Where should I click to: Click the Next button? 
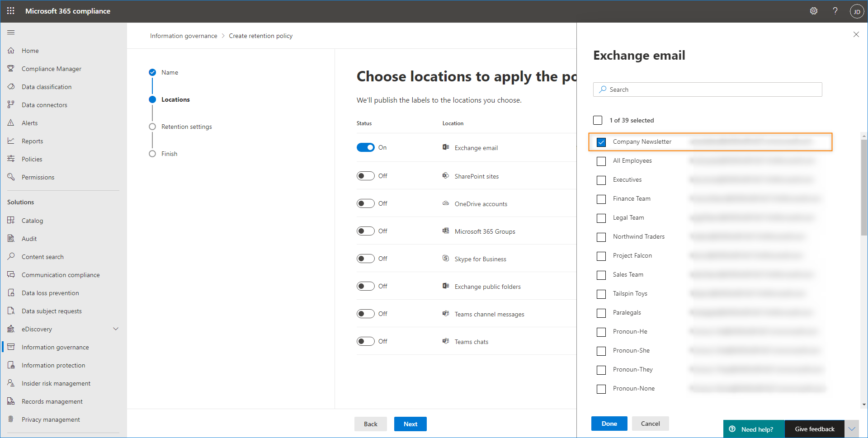click(x=410, y=424)
